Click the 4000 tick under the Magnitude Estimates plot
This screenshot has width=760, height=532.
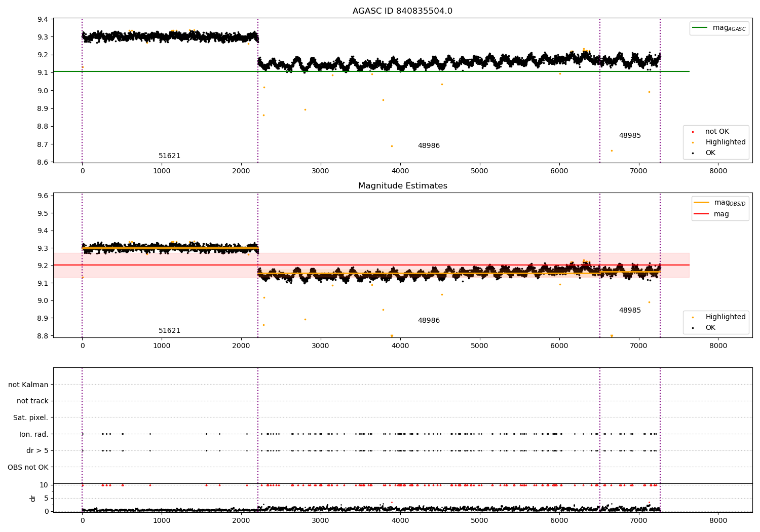point(400,346)
